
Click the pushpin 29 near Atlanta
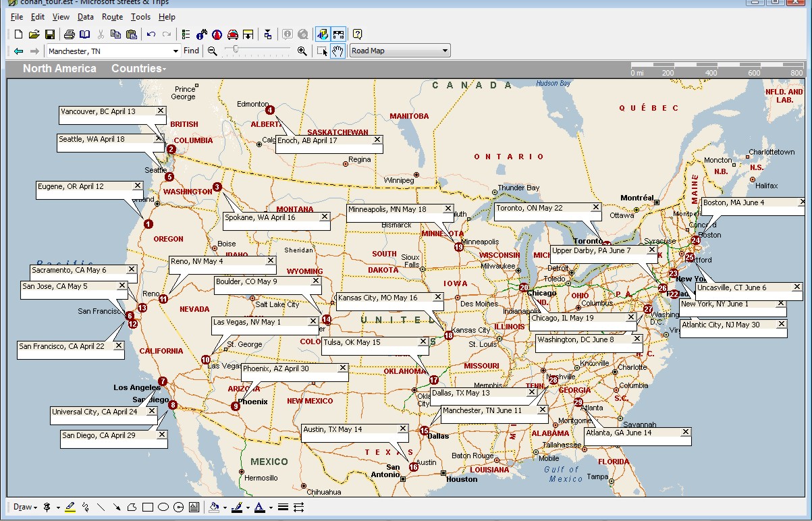pos(578,402)
